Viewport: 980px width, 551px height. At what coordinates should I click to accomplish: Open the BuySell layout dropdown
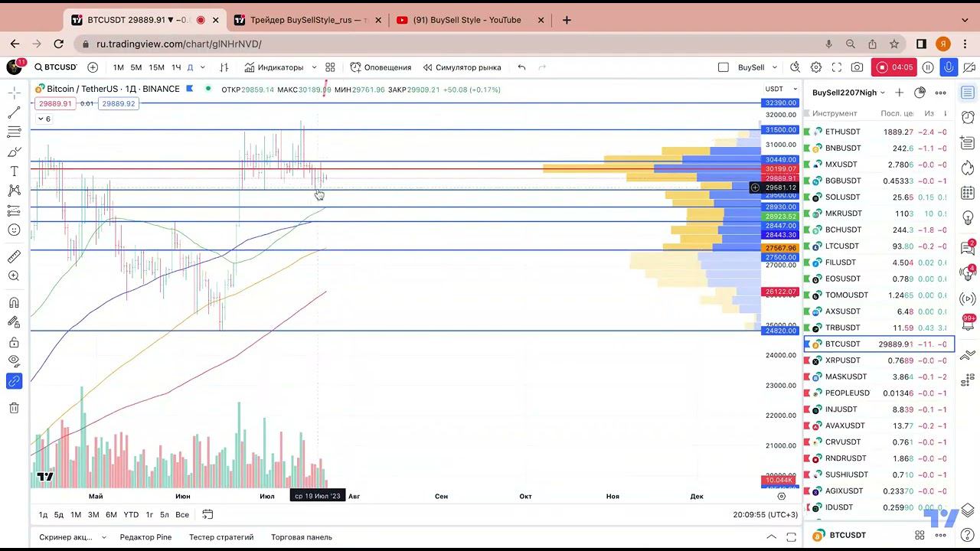757,67
